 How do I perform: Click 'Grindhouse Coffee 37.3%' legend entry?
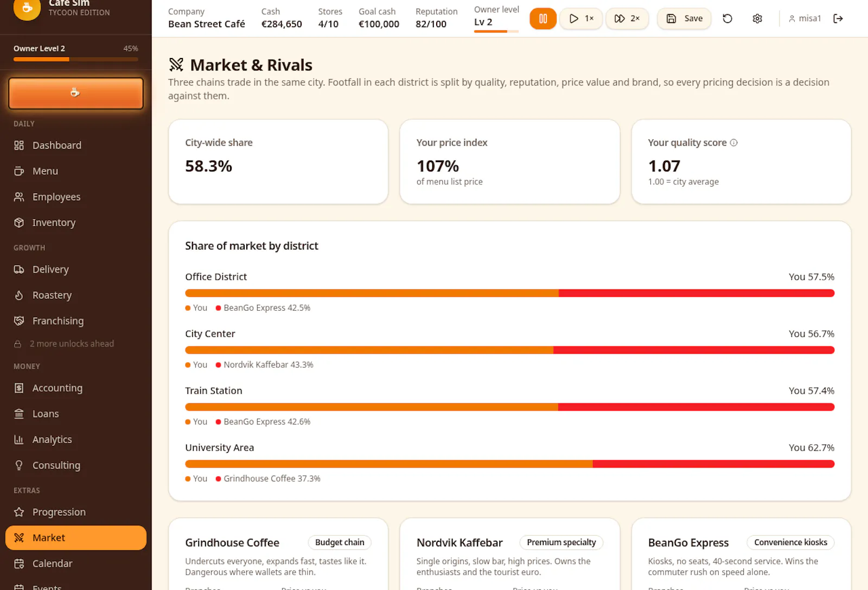[268, 479]
